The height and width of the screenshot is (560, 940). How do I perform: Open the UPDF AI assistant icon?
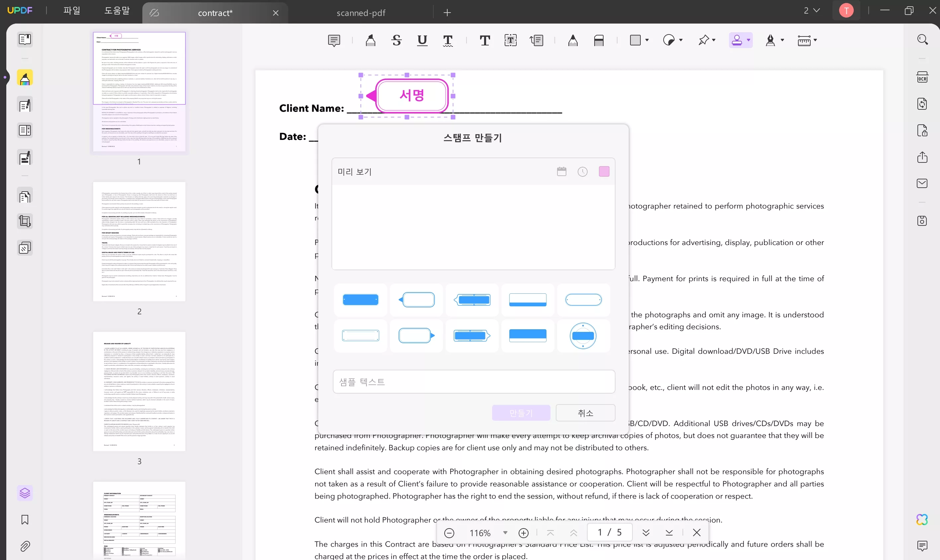(x=922, y=520)
